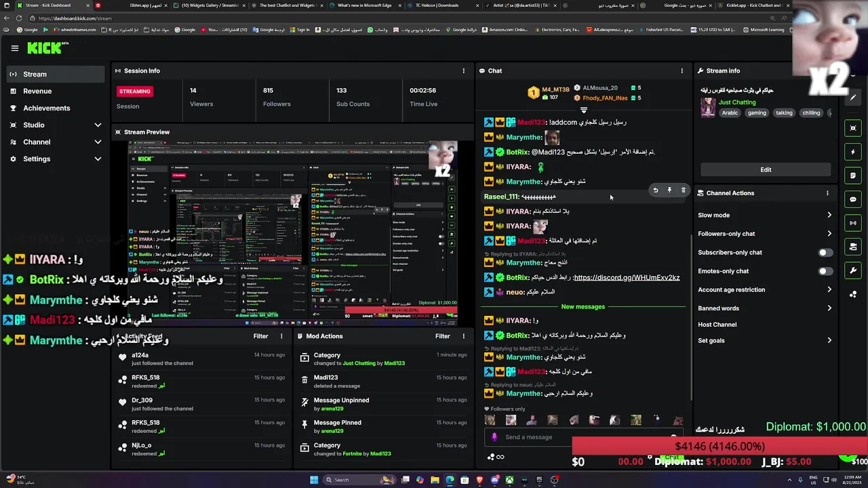Delete Raseel_111 chat message

pyautogui.click(x=683, y=190)
